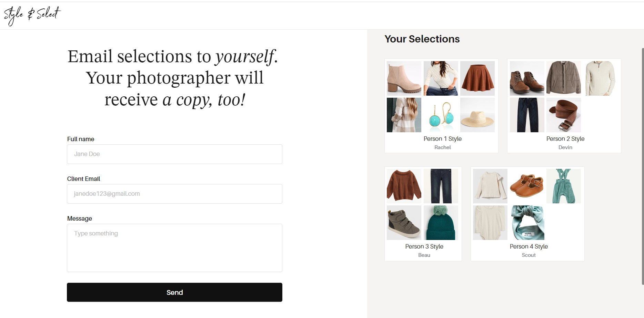Select the quilted olive jacket thumbnail

click(564, 78)
